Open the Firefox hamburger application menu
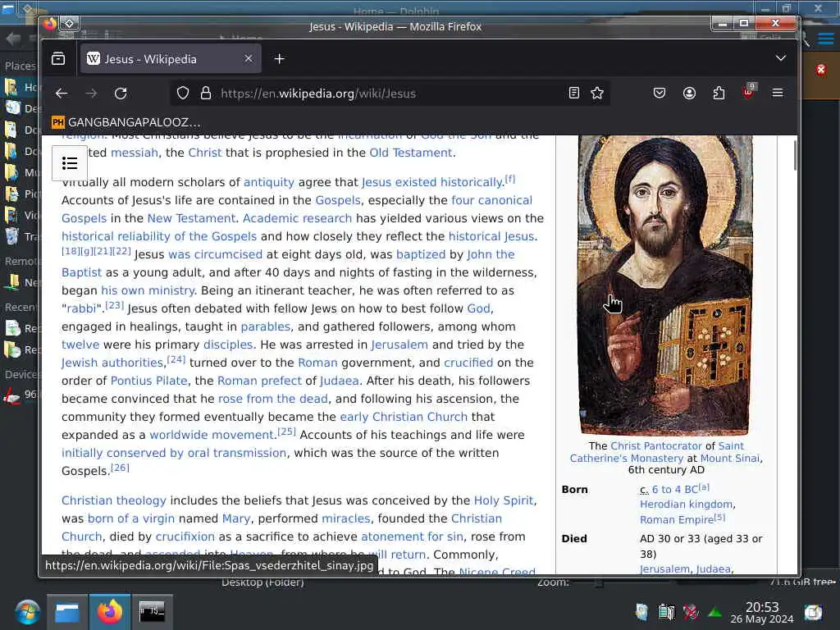Viewport: 840px width, 630px height. (x=778, y=94)
